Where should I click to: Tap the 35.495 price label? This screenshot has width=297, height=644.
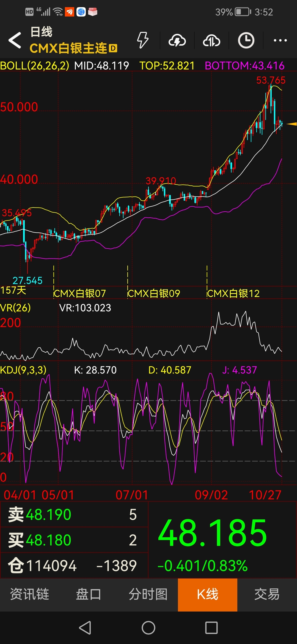click(16, 213)
